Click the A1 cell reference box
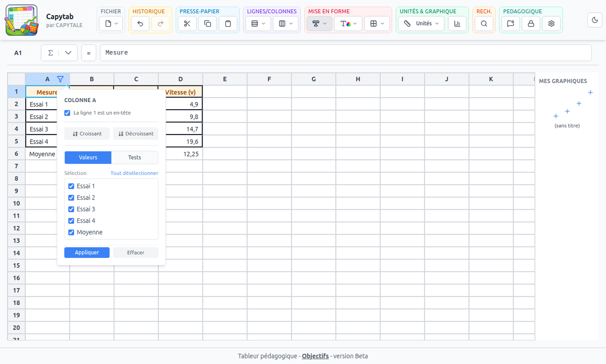 (18, 53)
